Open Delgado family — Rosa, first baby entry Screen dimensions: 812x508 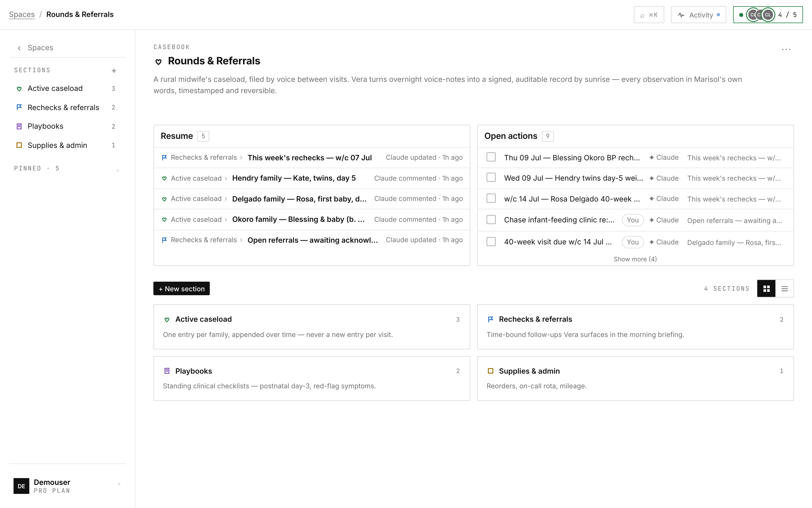pyautogui.click(x=299, y=199)
